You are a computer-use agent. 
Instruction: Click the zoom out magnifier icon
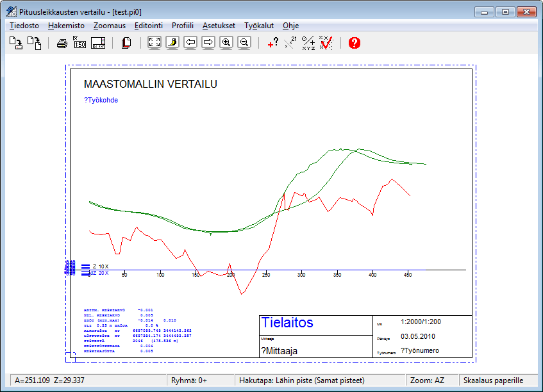(244, 43)
